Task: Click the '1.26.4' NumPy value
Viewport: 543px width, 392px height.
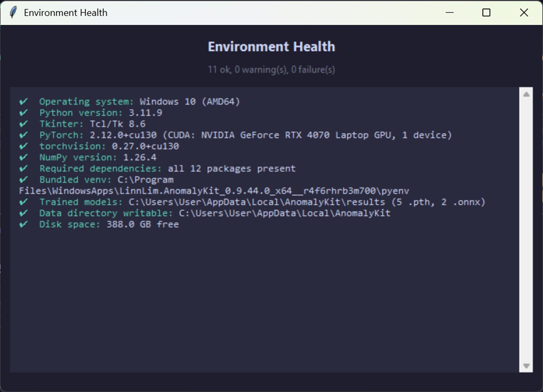Action: tap(140, 157)
